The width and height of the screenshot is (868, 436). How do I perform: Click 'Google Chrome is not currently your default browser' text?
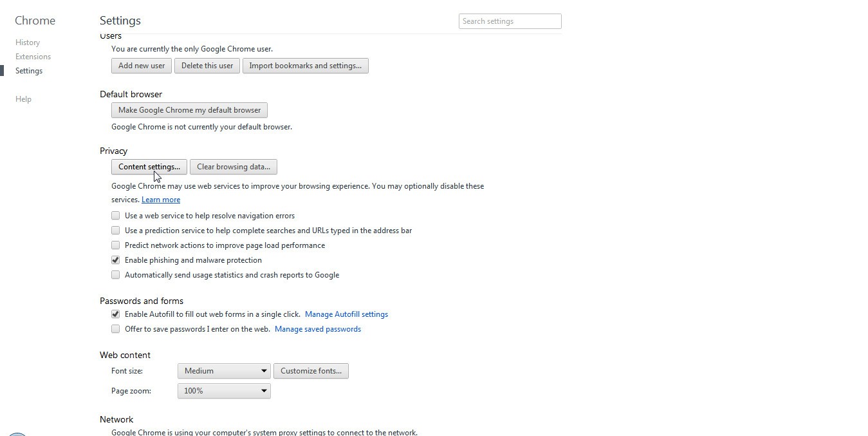coord(201,127)
